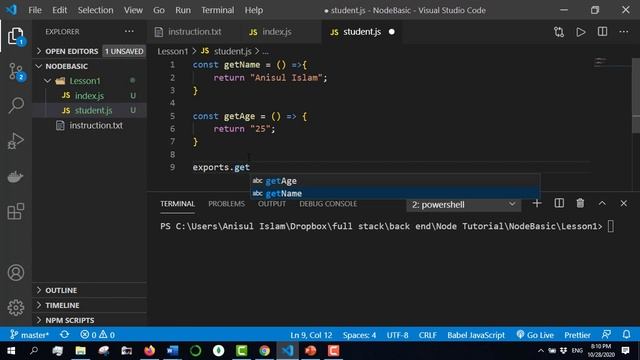Open Chrome from the taskbar
Image resolution: width=640 pixels, height=360 pixels.
click(264, 351)
